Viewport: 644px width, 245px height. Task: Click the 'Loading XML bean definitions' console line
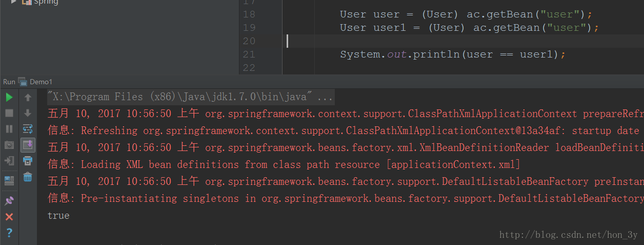284,165
